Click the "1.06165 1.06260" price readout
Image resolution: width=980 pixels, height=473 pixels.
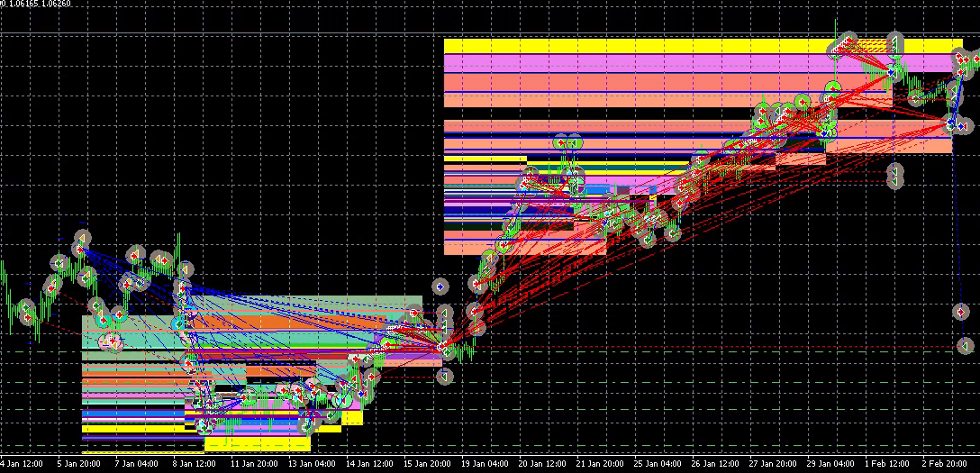point(39,4)
